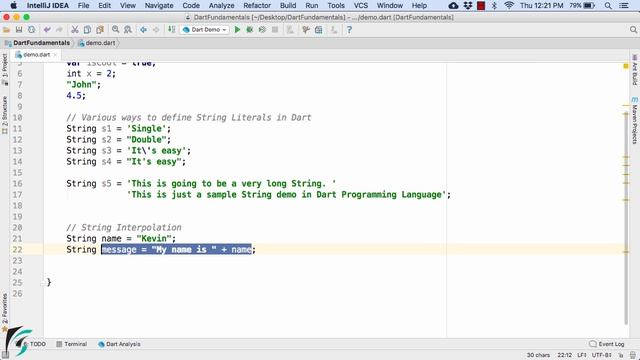Click the Dropbox menu bar icon
The image size is (640, 360).
468,5
